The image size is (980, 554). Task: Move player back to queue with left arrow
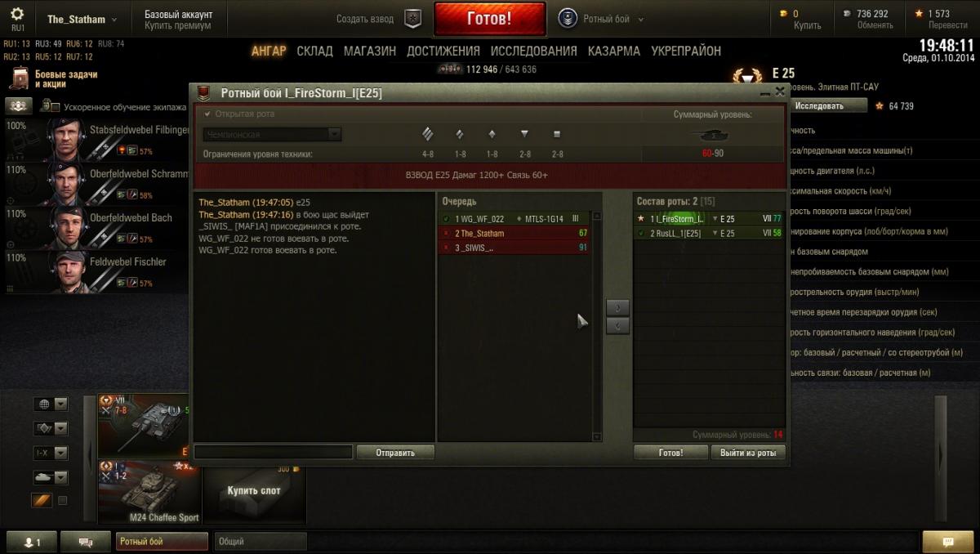(617, 326)
